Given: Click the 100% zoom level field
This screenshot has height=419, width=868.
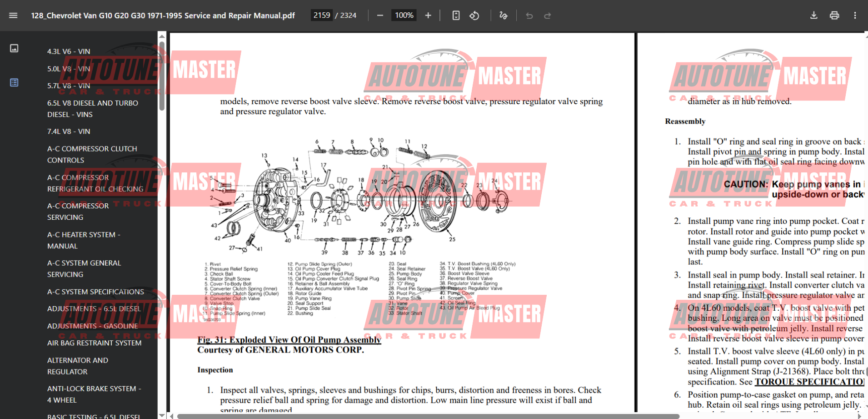Looking at the screenshot, I should pos(404,15).
